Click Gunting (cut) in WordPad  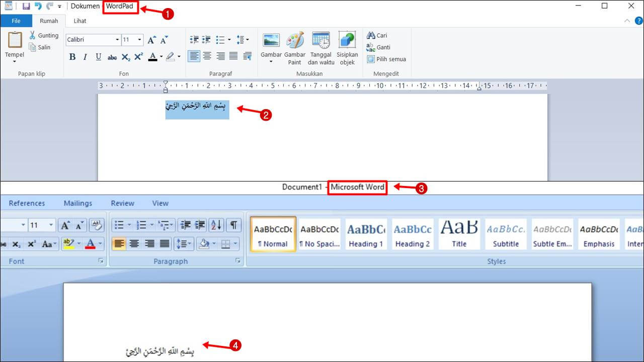tap(44, 36)
